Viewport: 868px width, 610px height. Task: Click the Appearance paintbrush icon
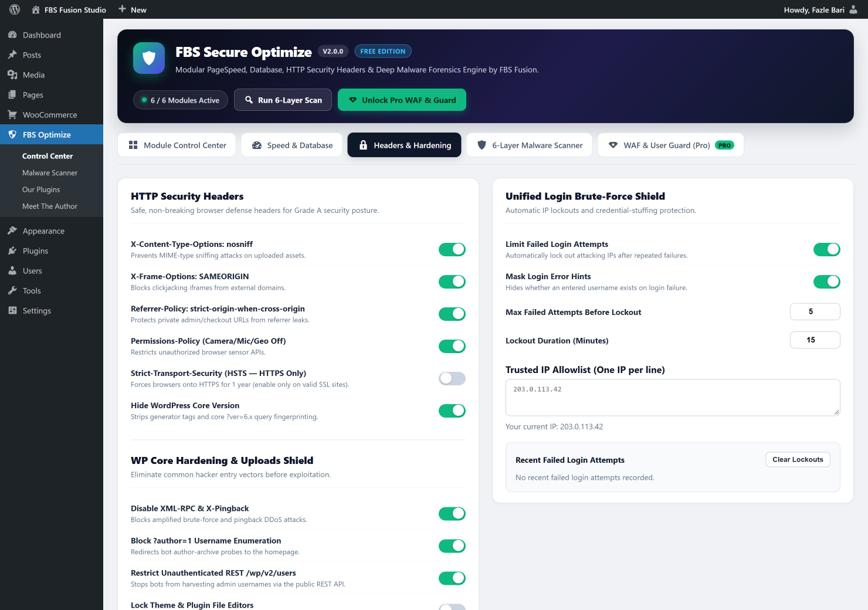(x=12, y=231)
